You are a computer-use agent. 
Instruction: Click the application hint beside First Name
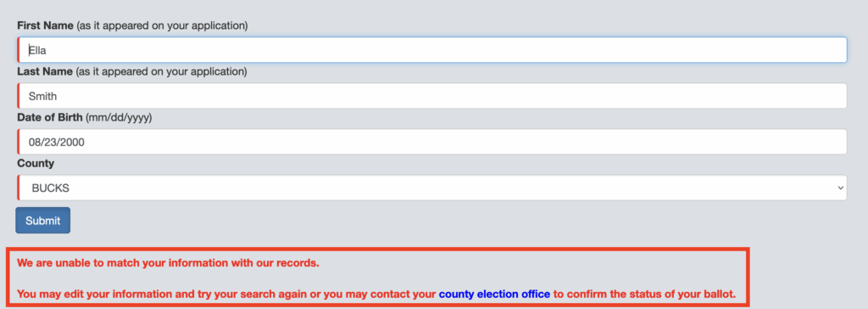tap(162, 25)
